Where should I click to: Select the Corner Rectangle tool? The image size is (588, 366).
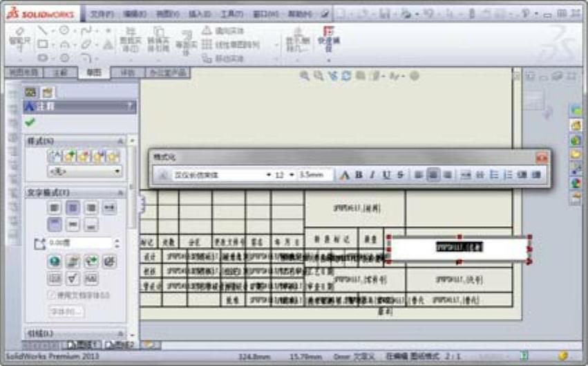click(x=42, y=44)
